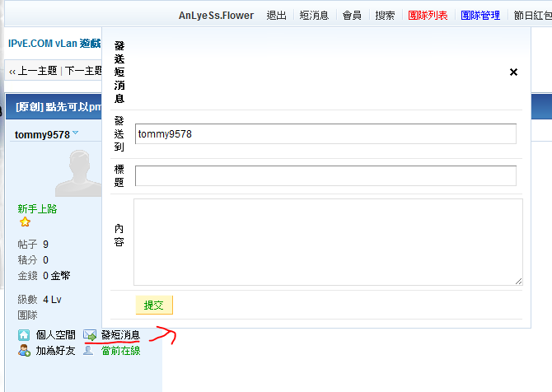The image size is (552, 392).
Task: Click the 內容 message textarea
Action: pyautogui.click(x=328, y=242)
